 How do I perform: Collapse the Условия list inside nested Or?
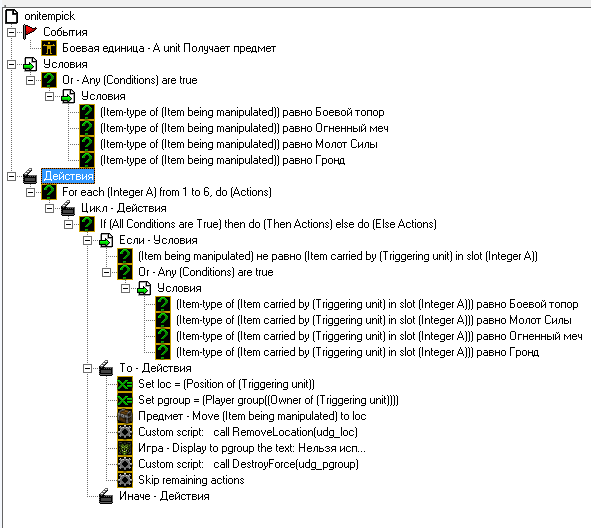tap(126, 288)
